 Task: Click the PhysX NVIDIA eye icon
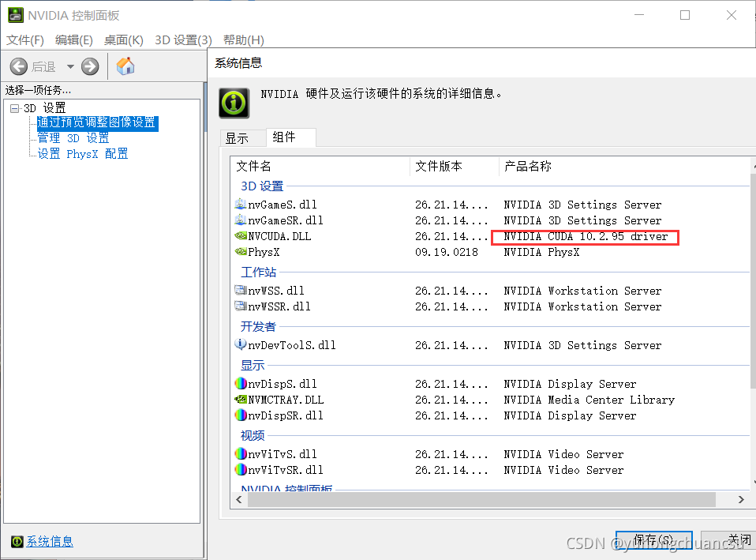coord(240,251)
